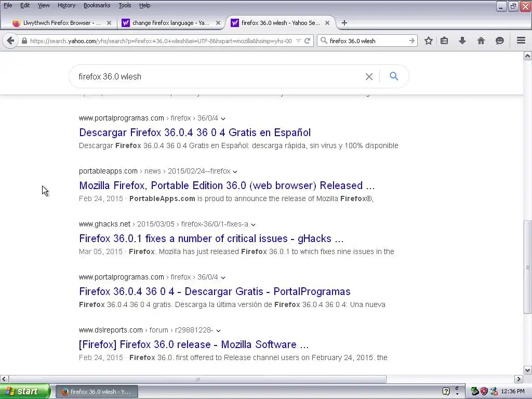
Task: Expand options arrow beside dslreports.com result
Action: [x=219, y=330]
